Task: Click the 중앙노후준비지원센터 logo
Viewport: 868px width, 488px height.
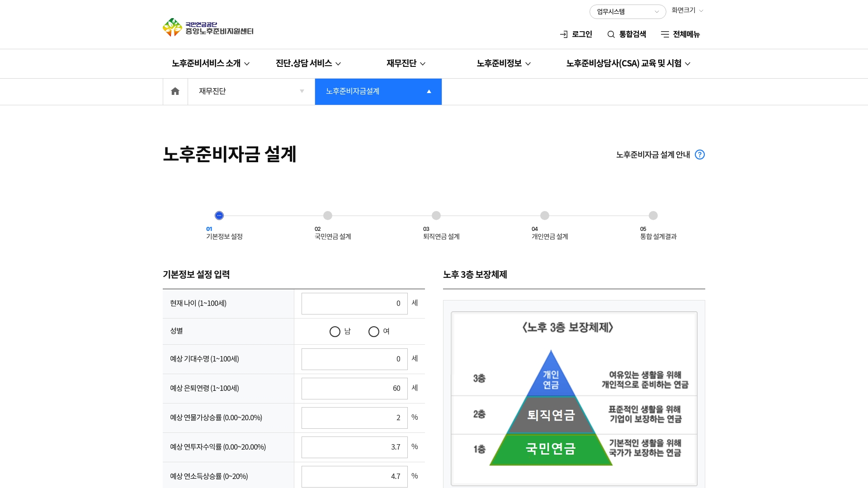Action: coord(208,28)
